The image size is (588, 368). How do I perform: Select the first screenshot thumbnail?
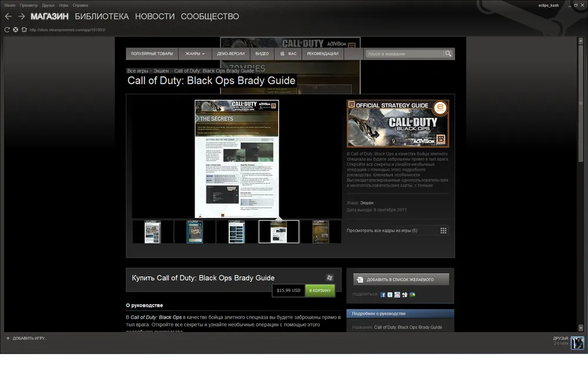point(152,232)
